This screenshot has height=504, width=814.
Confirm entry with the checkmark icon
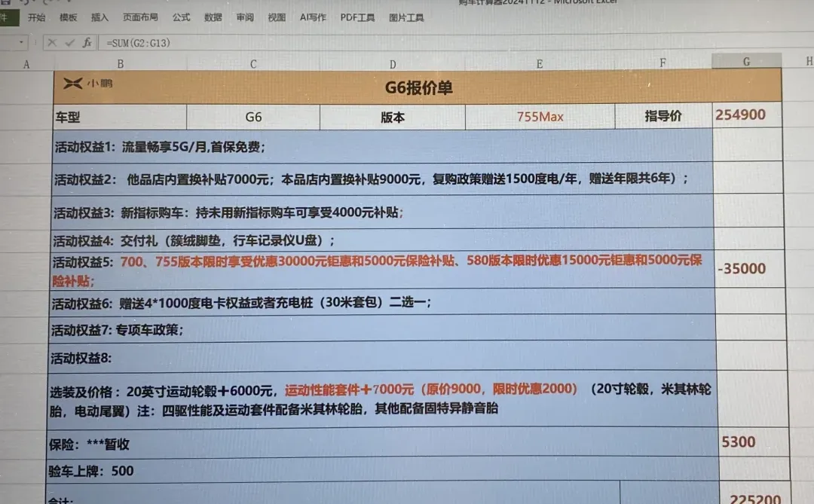coord(69,42)
